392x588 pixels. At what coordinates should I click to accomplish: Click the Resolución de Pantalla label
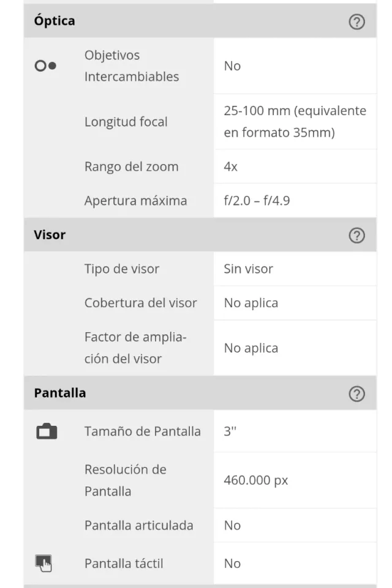pyautogui.click(x=125, y=480)
